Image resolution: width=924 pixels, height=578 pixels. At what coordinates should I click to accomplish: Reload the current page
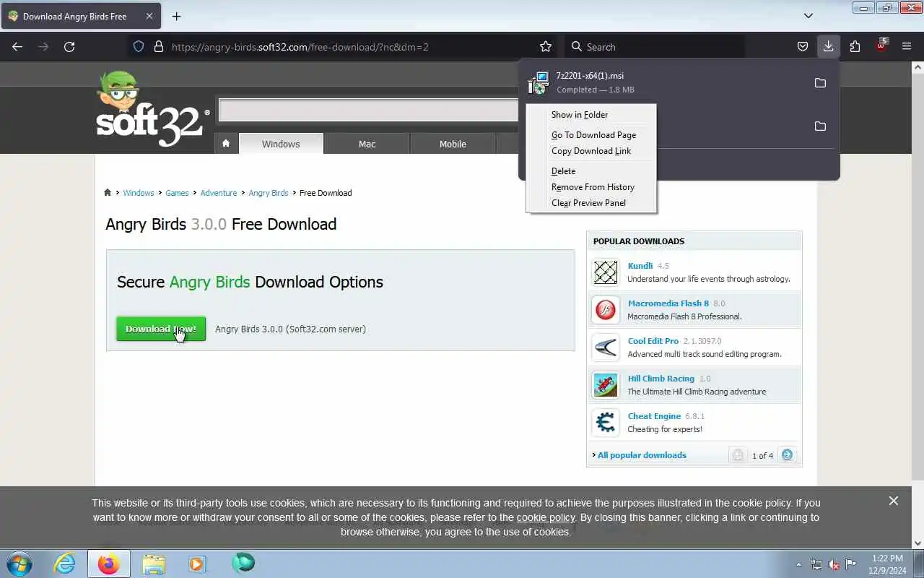coord(69,47)
